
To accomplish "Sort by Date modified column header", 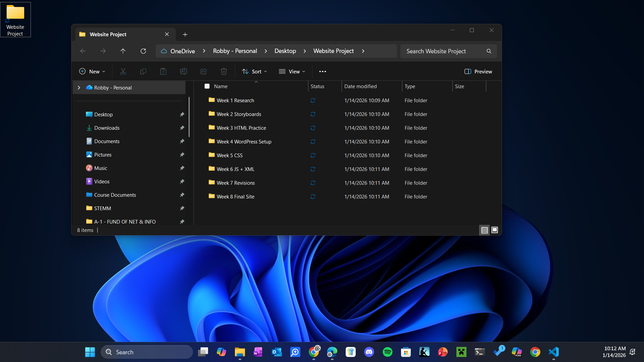I will (x=360, y=86).
